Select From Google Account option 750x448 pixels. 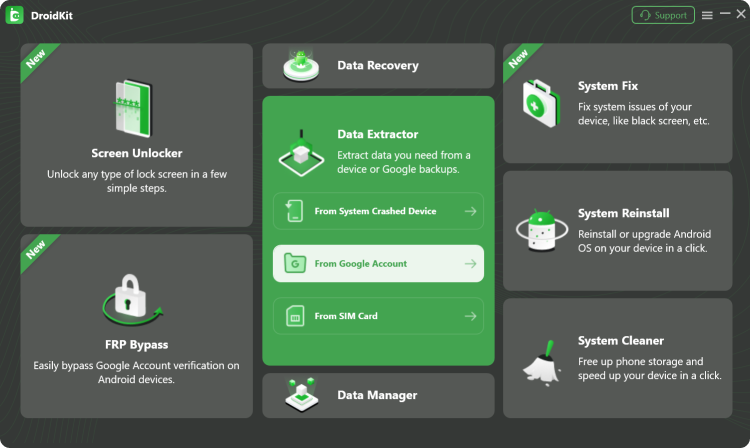377,264
